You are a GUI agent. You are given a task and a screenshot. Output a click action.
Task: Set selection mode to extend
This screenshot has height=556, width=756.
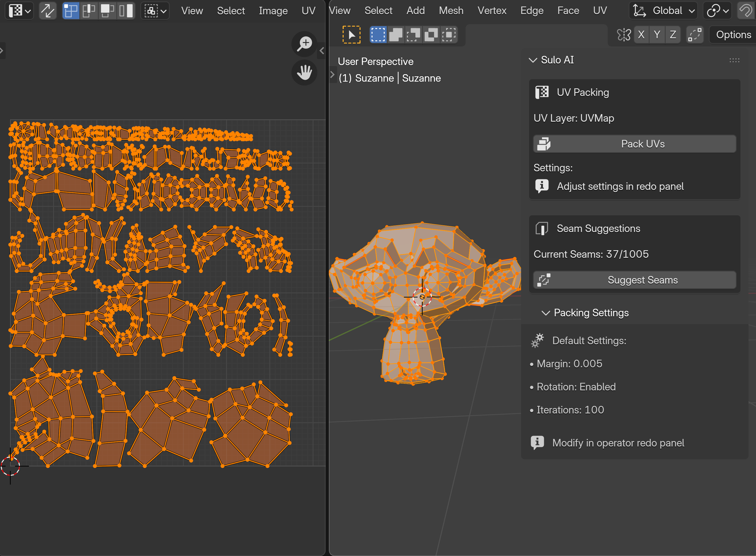click(396, 35)
